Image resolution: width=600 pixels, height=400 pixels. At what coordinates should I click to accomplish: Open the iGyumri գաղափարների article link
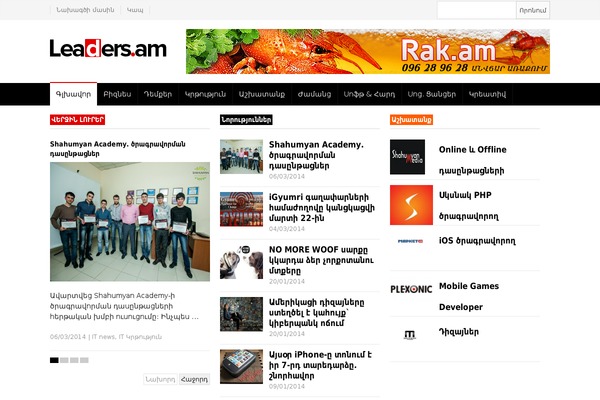(x=322, y=207)
